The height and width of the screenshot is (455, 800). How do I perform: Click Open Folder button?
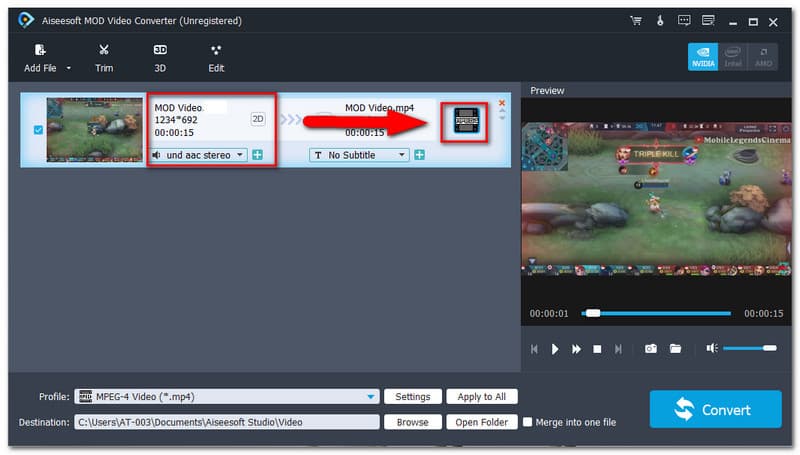tap(482, 422)
